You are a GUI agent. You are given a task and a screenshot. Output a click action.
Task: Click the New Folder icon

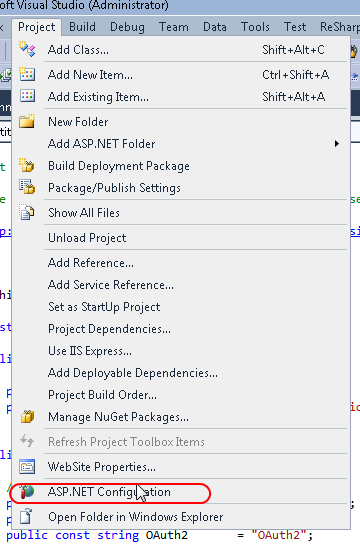tap(27, 121)
